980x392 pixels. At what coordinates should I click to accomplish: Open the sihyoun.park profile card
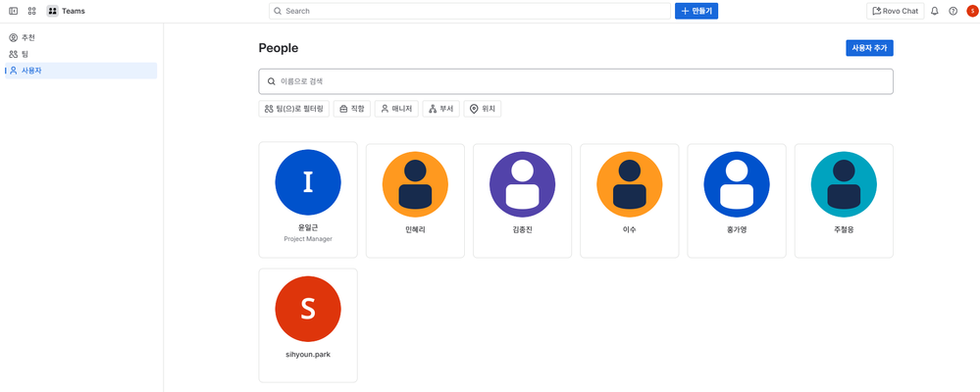(x=308, y=324)
